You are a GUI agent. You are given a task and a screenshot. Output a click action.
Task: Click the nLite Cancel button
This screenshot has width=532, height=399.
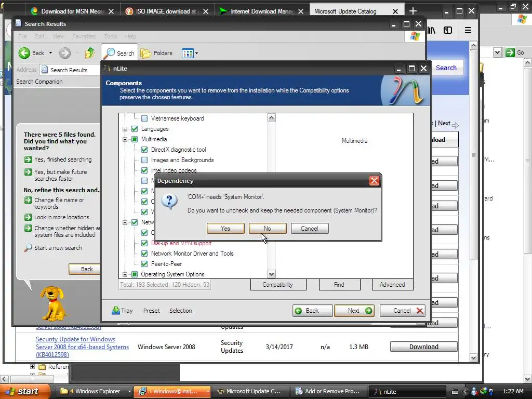click(x=403, y=311)
